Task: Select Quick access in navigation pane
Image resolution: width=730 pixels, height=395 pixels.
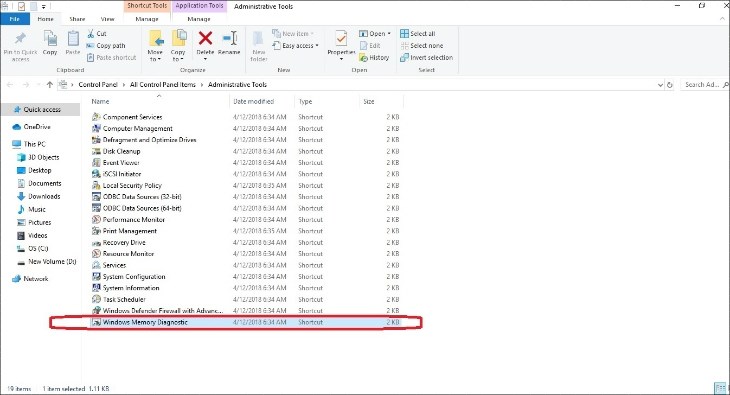Action: click(x=42, y=109)
